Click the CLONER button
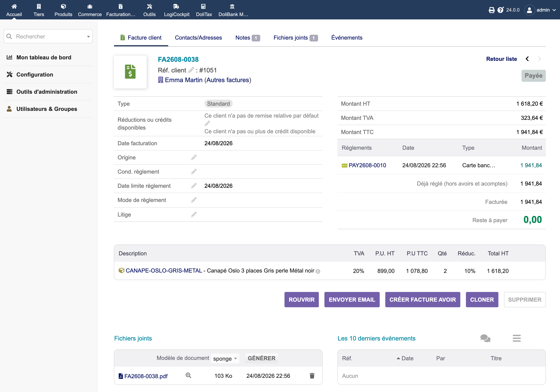The height and width of the screenshot is (392, 560). 482,300
